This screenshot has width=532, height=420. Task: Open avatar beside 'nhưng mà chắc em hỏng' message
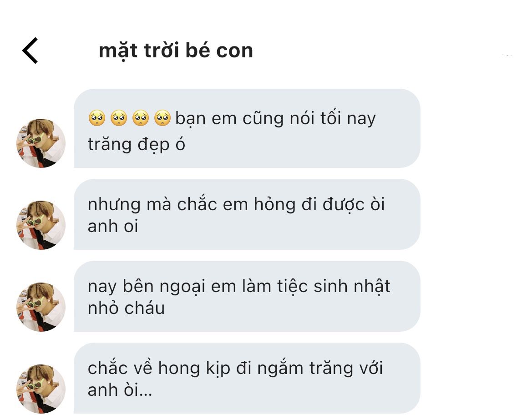41,225
